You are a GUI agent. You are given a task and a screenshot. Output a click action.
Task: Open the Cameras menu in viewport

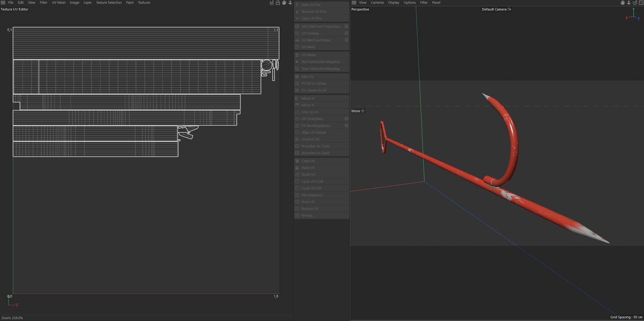coord(377,3)
